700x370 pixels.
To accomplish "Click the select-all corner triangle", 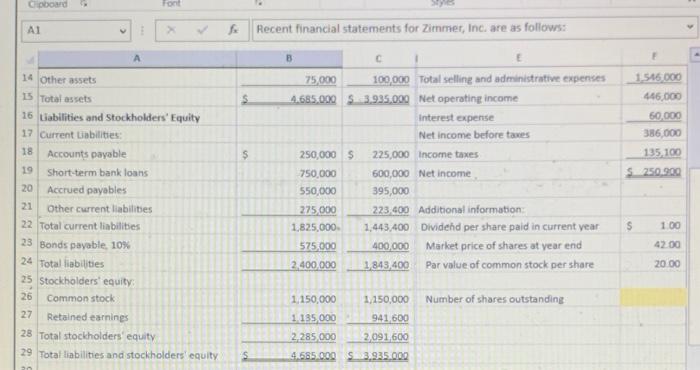I will click(x=30, y=59).
